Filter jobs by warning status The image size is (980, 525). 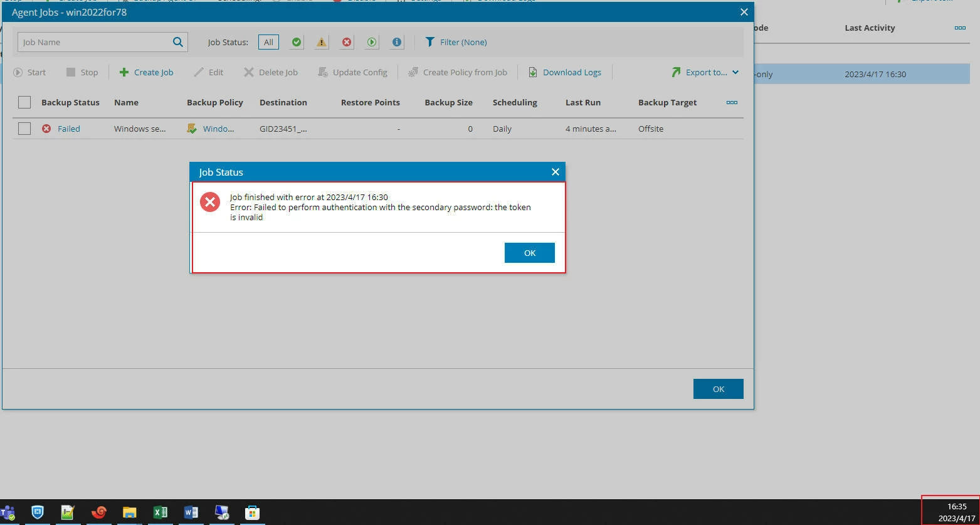point(321,42)
